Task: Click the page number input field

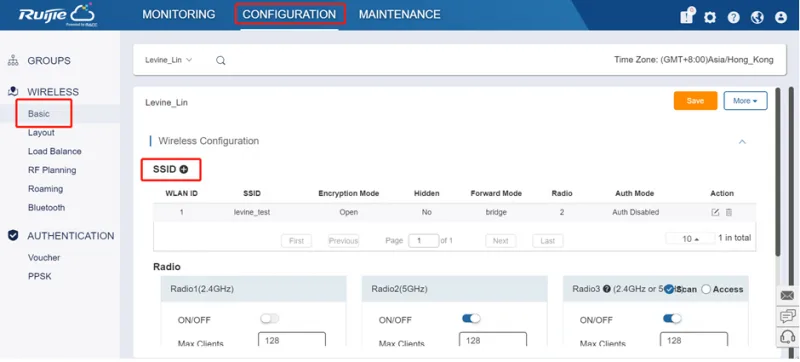Action: [423, 241]
